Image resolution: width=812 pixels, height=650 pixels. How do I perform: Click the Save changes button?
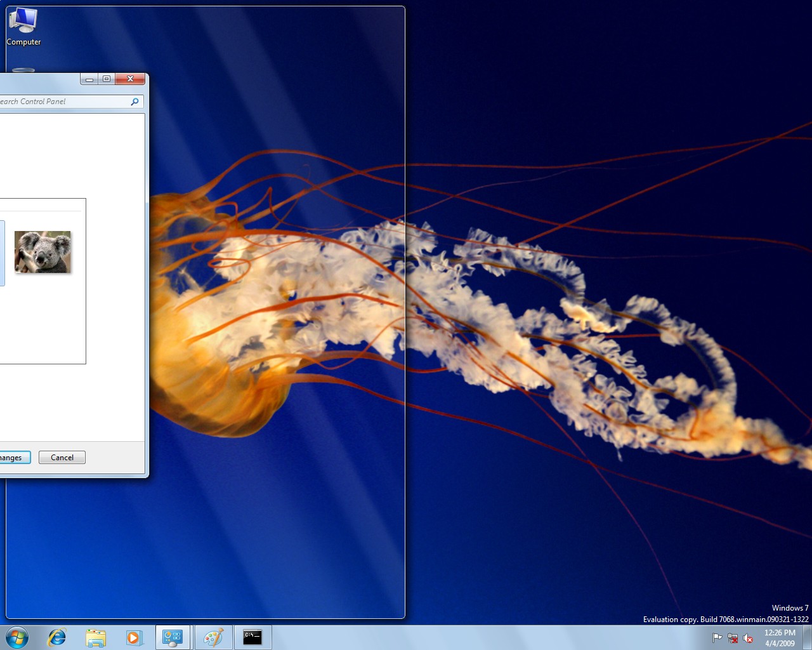click(13, 458)
